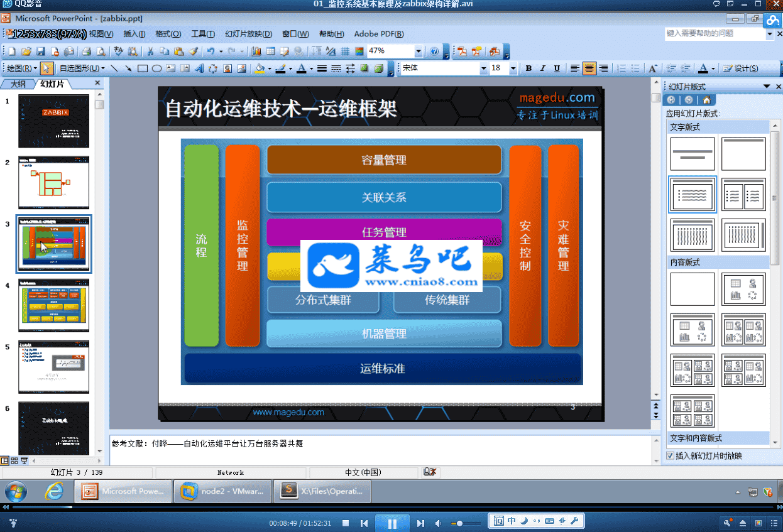Click the Cut scissors icon
The height and width of the screenshot is (532, 783).
[151, 52]
